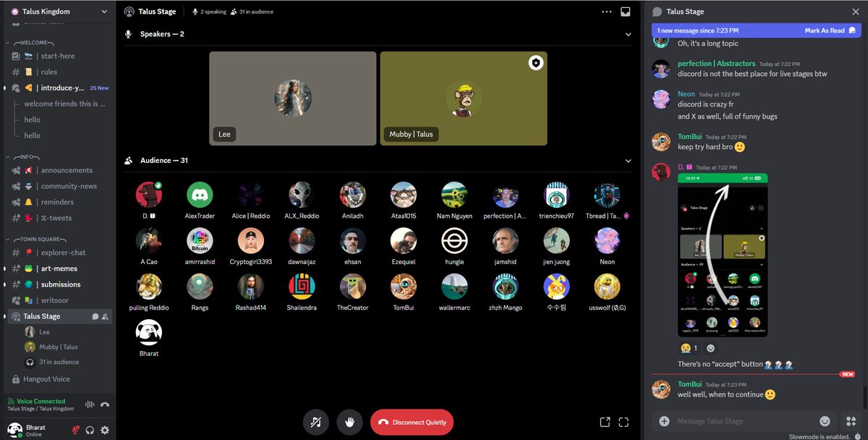
Task: Click ALX_Reddio's alien avatar
Action: point(302,195)
